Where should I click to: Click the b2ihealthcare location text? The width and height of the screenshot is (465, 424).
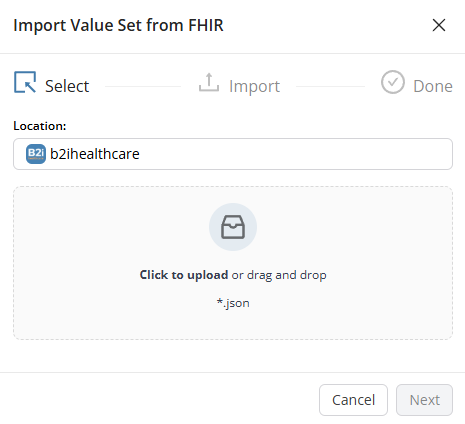[x=95, y=154]
